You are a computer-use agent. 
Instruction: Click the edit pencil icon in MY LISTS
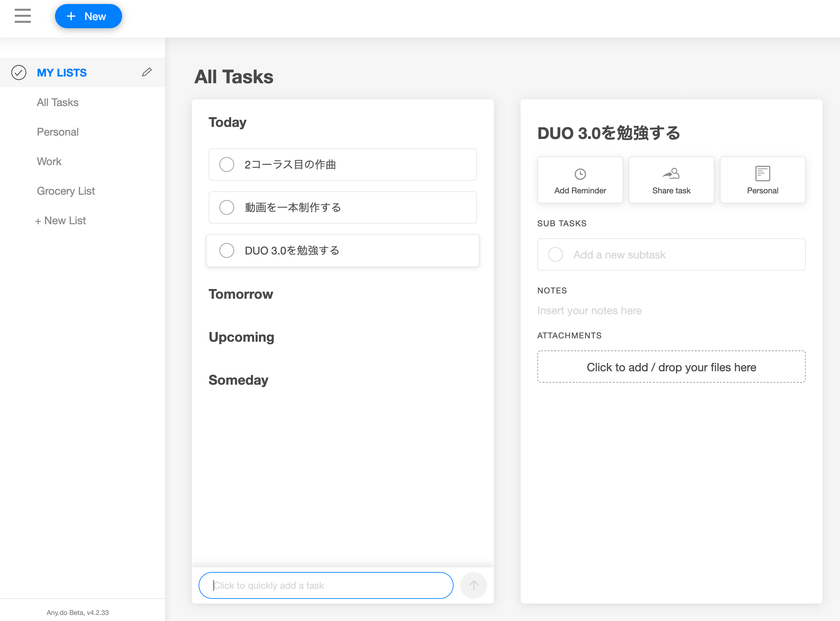147,72
